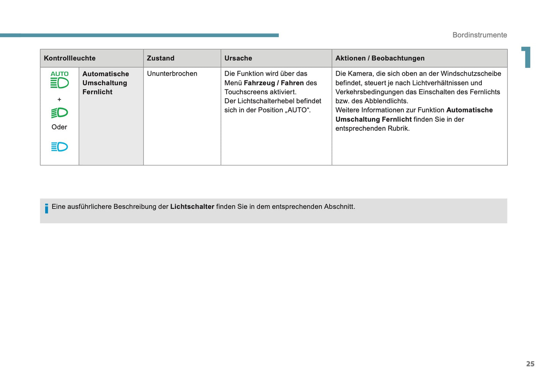This screenshot has width=553, height=392.
Task: Click the blue info icon in the note
Action: pyautogui.click(x=47, y=208)
